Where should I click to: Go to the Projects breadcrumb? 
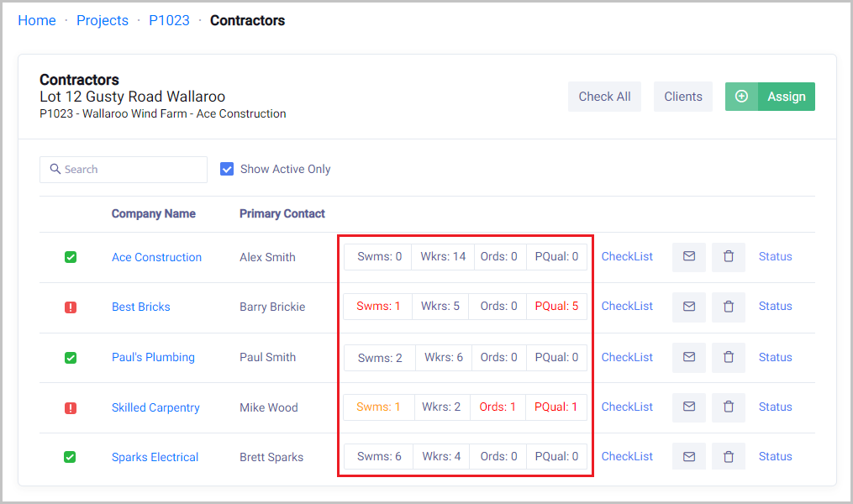103,20
